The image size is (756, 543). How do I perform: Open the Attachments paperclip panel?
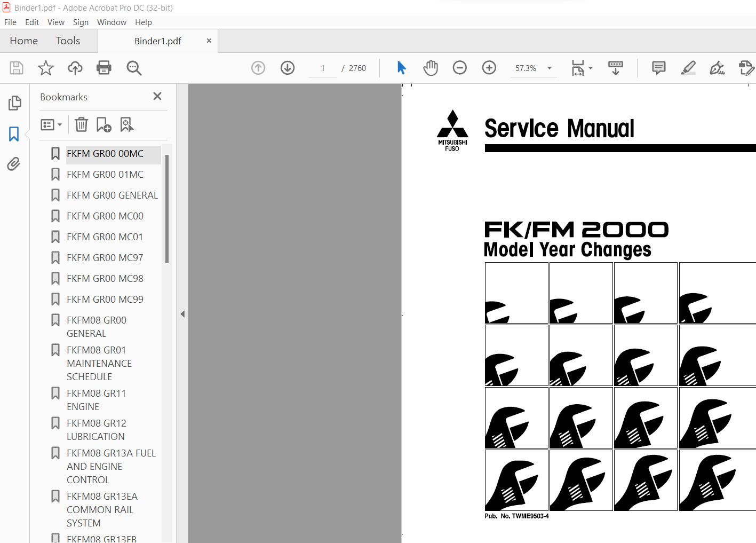pos(14,164)
